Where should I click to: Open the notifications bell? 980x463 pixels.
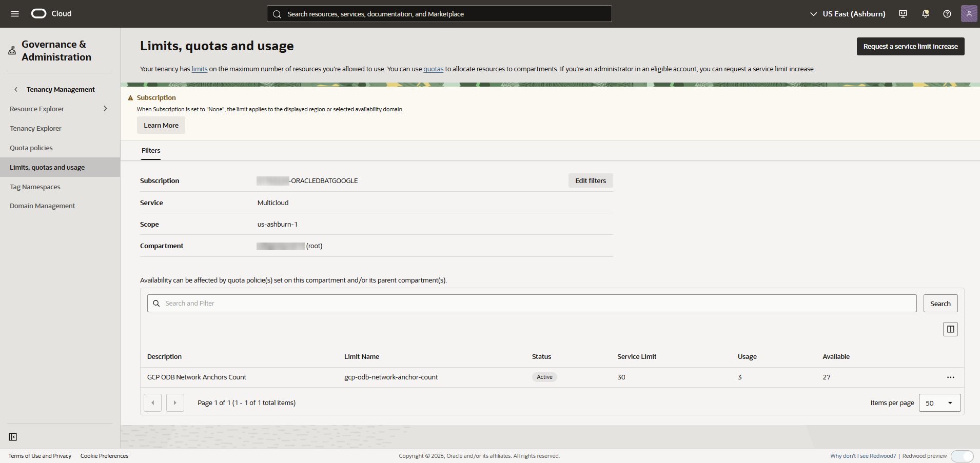point(925,14)
